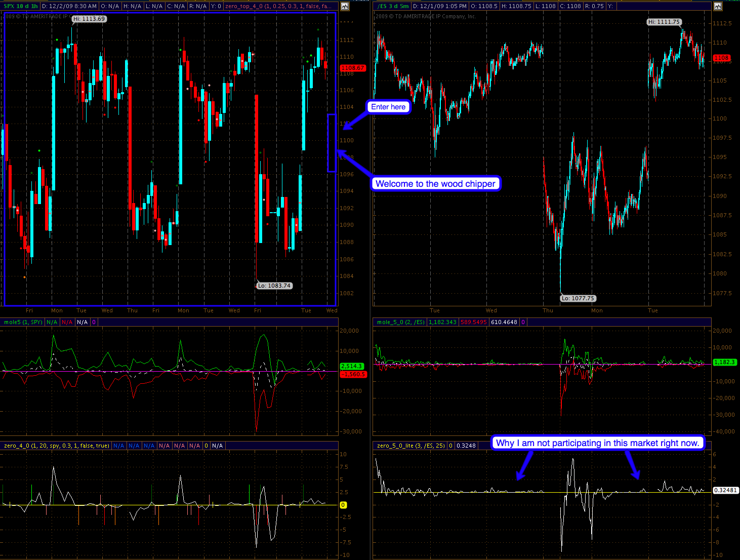
Task: Click the mole5 (1, SPY) study label
Action: point(23,322)
